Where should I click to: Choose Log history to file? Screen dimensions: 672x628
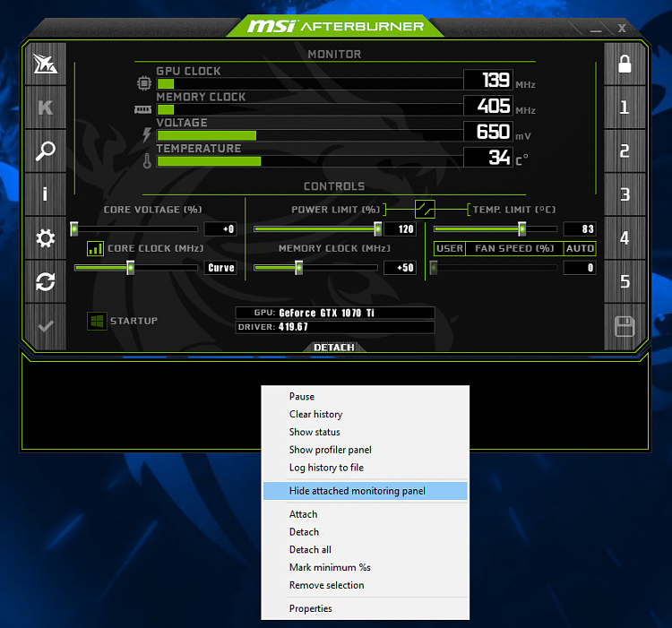click(366, 468)
